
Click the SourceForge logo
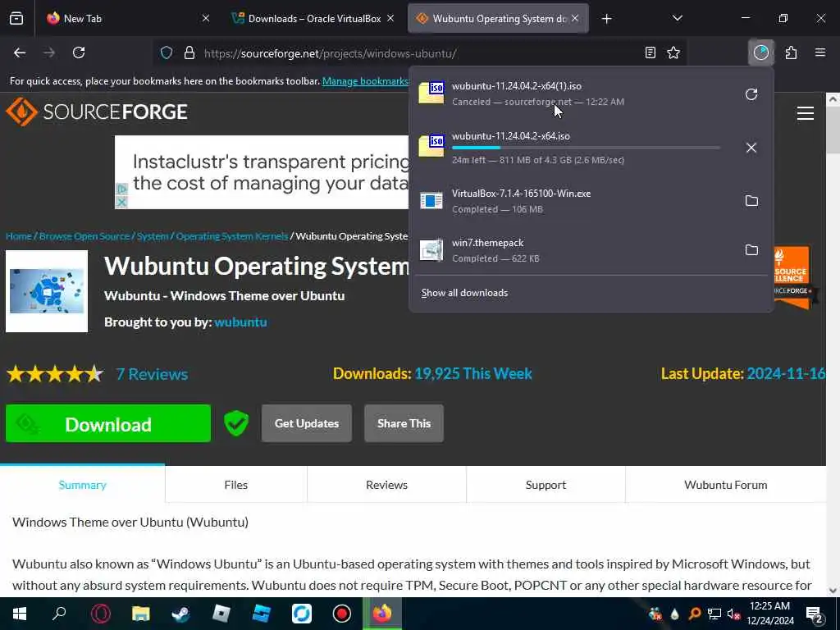tap(97, 112)
